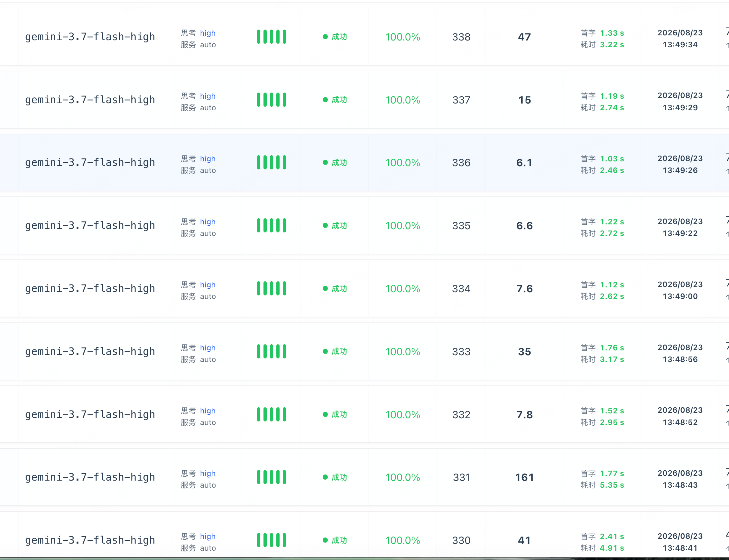The height and width of the screenshot is (560, 729).
Task: Click blue high thinking label, row 334
Action: (208, 285)
